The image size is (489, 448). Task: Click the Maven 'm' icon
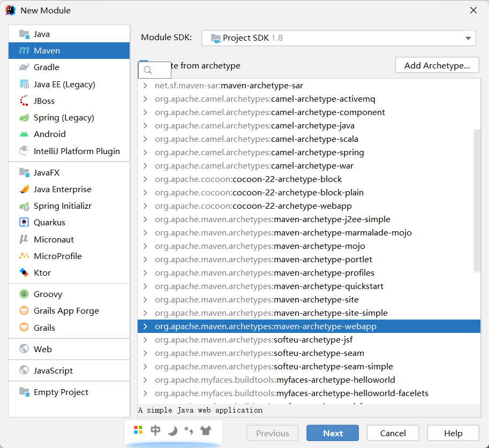point(24,50)
